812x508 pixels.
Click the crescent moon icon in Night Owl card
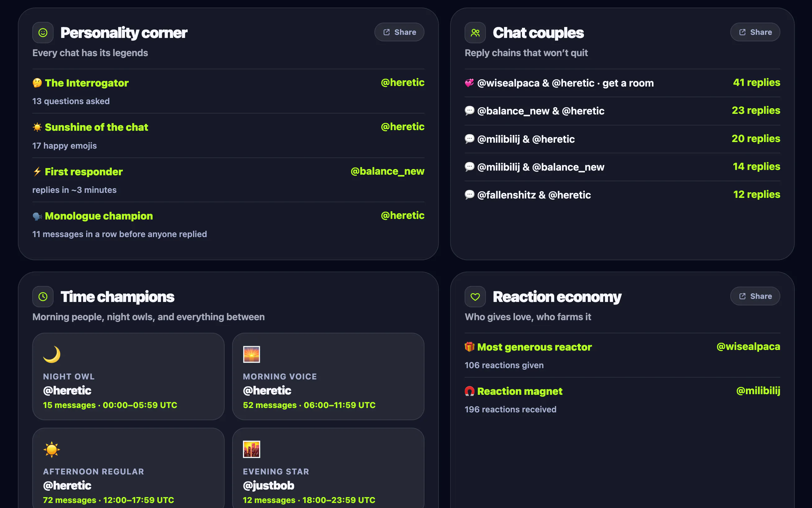click(52, 354)
